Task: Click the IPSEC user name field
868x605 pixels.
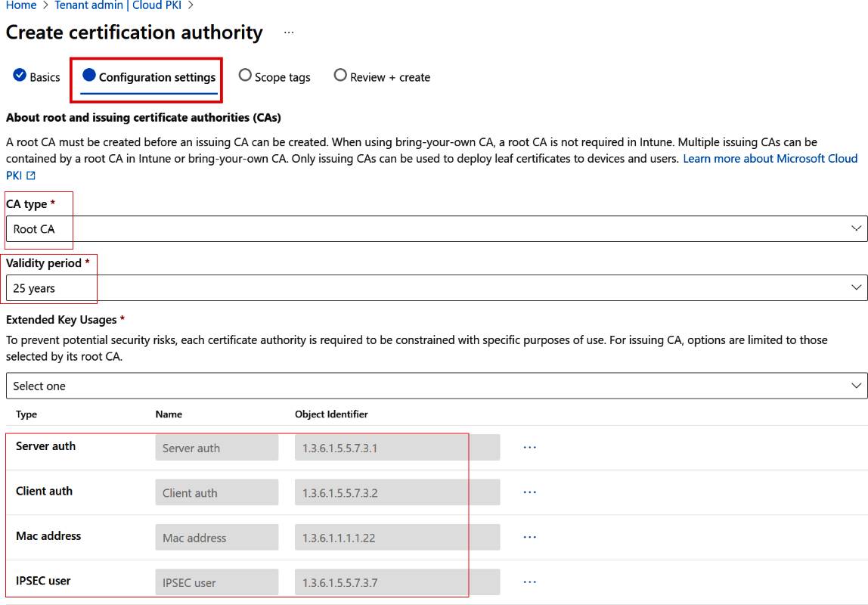Action: point(217,582)
